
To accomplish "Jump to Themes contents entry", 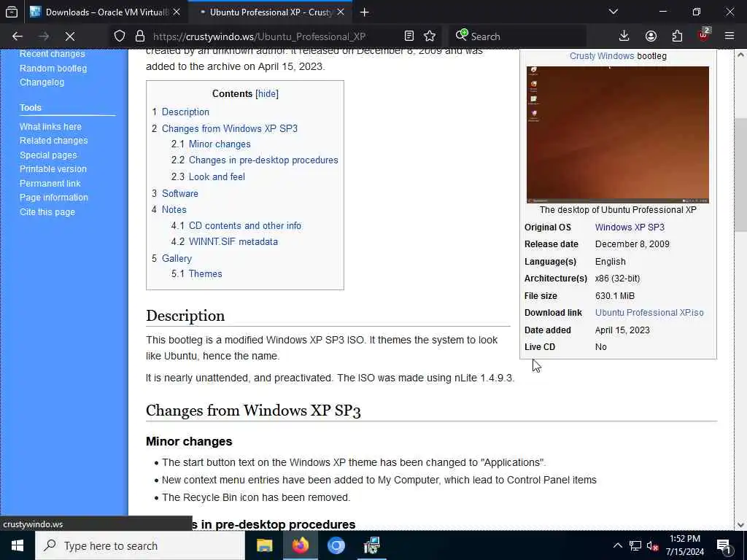I will [x=205, y=274].
